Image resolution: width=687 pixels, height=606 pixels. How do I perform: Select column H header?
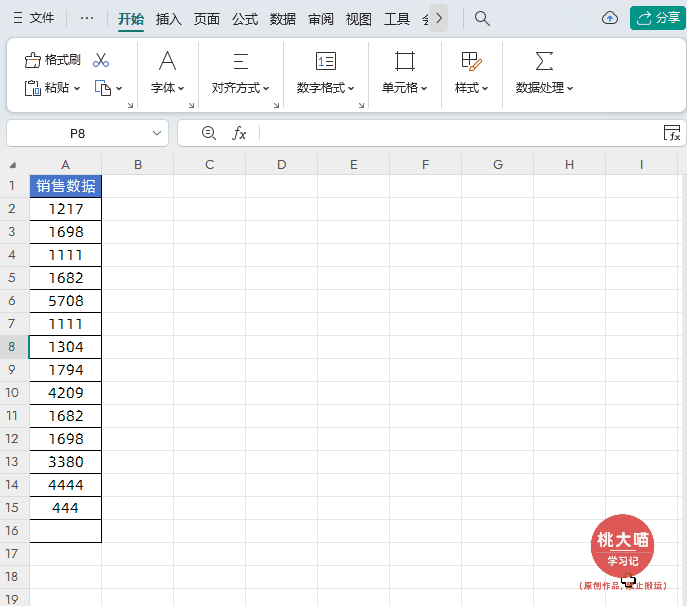(x=569, y=165)
